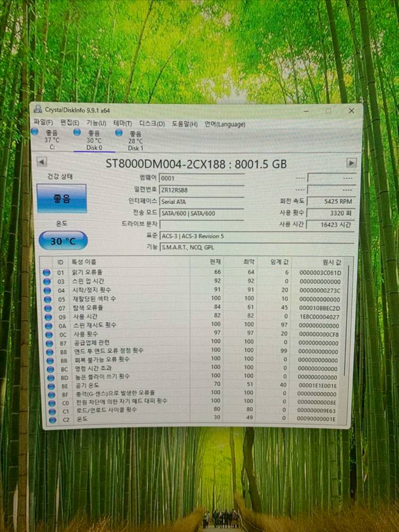399x532 pixels.
Task: Click the 표준 field ACS-3 Revision 5
Action: click(257, 236)
